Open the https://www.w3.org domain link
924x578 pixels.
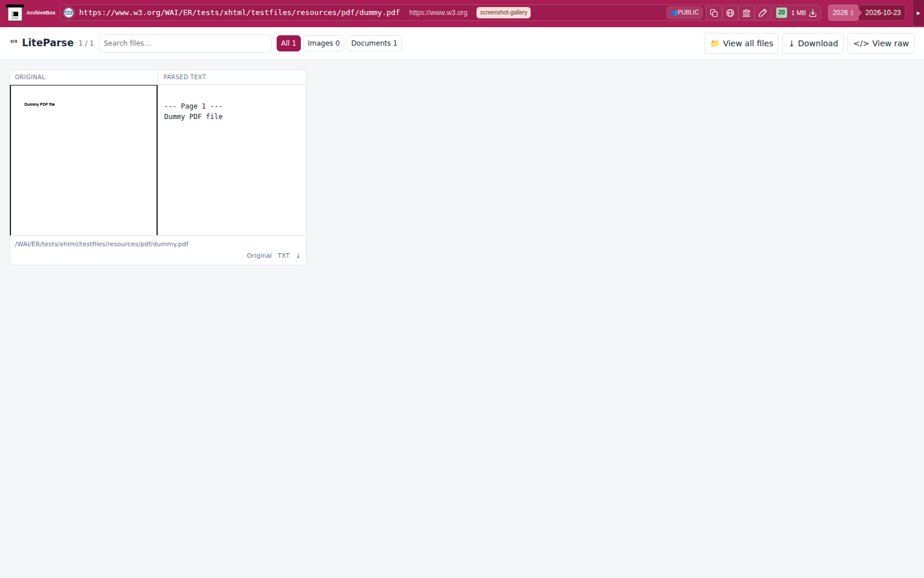(438, 13)
